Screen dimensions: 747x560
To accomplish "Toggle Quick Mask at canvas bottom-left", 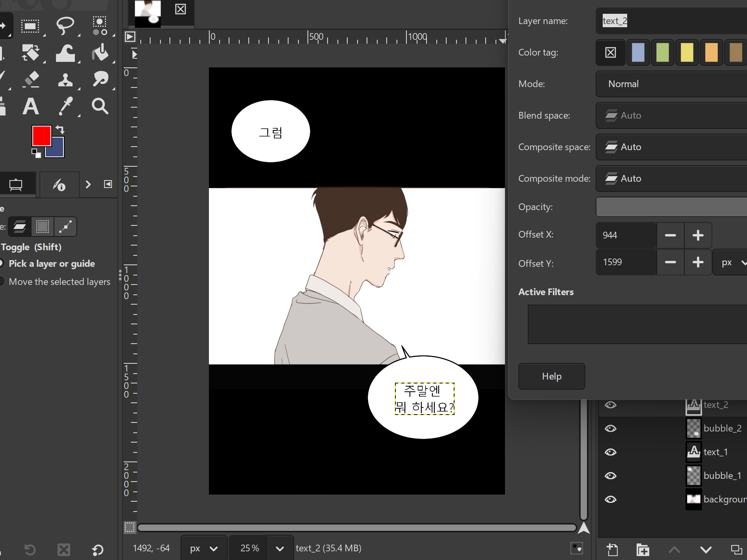I will click(130, 527).
